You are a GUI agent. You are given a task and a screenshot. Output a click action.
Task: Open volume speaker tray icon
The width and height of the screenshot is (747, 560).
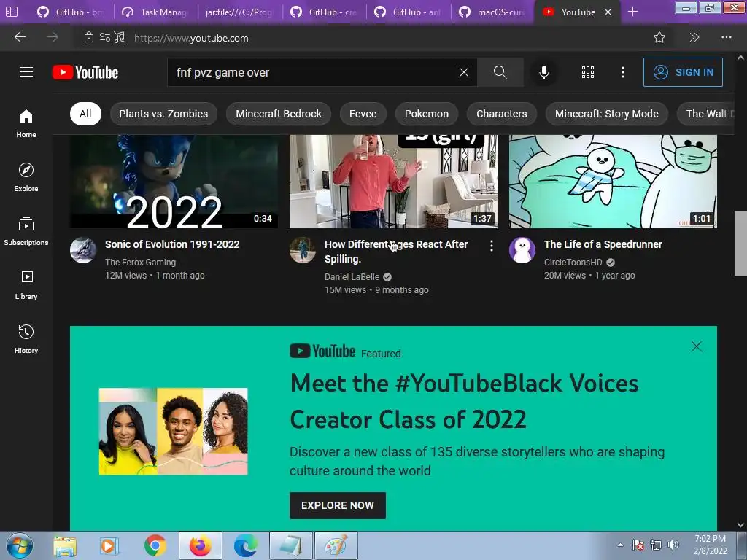(673, 545)
